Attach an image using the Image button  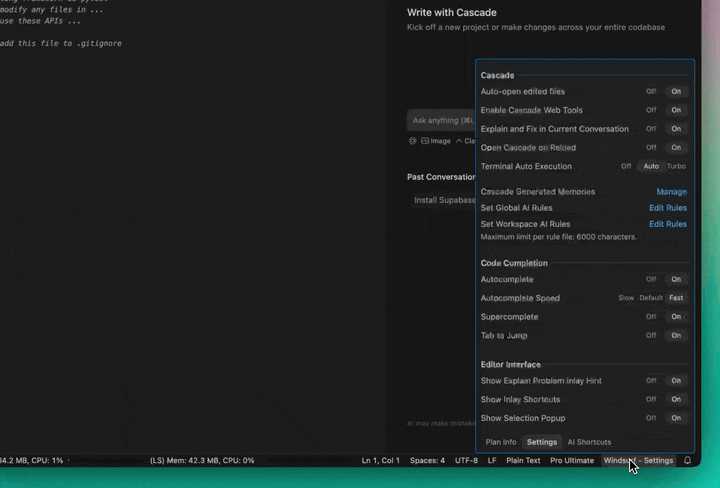click(436, 141)
